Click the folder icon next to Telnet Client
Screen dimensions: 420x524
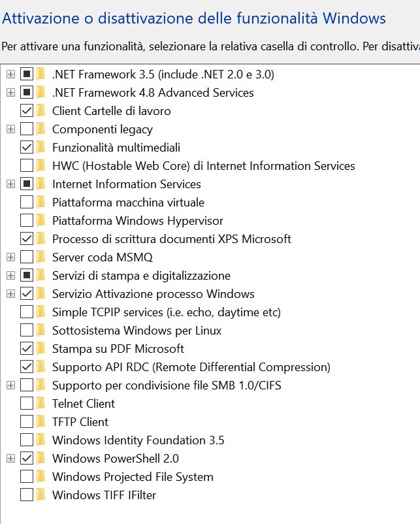pos(41,404)
